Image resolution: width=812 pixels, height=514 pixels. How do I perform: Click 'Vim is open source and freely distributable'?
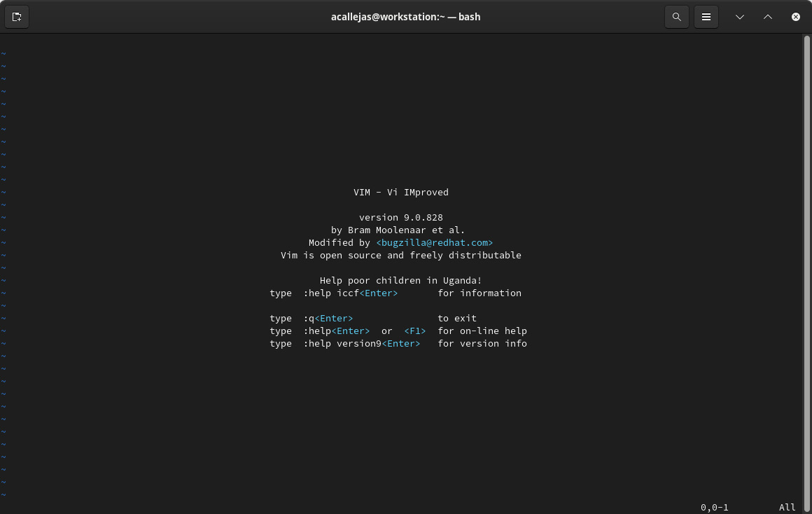[x=401, y=256]
